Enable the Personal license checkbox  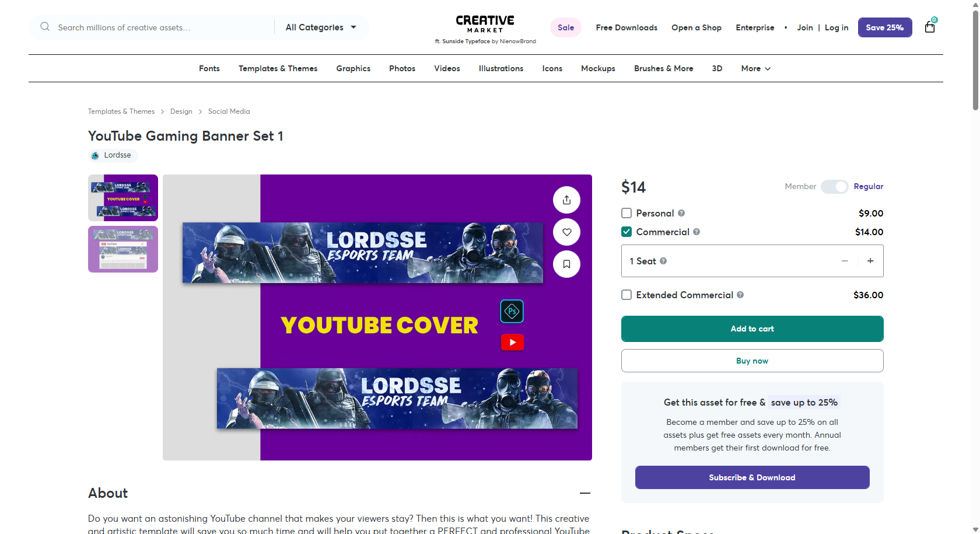626,213
